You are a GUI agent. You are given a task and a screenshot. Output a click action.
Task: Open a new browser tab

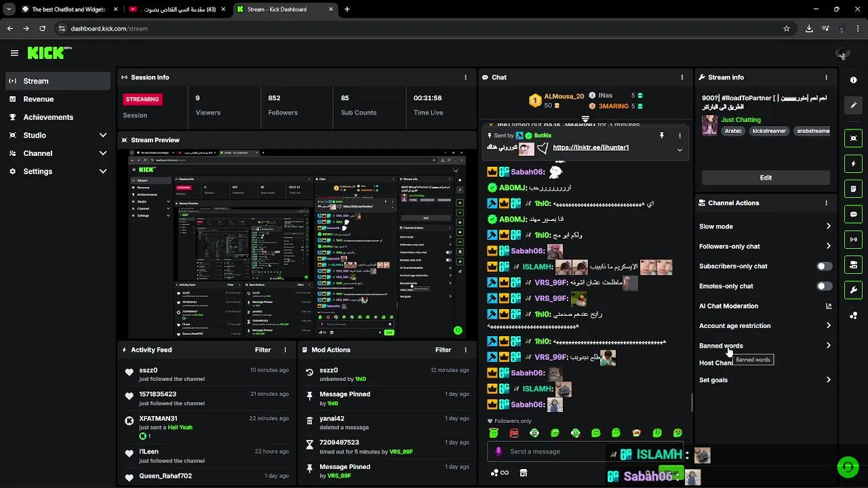347,9
